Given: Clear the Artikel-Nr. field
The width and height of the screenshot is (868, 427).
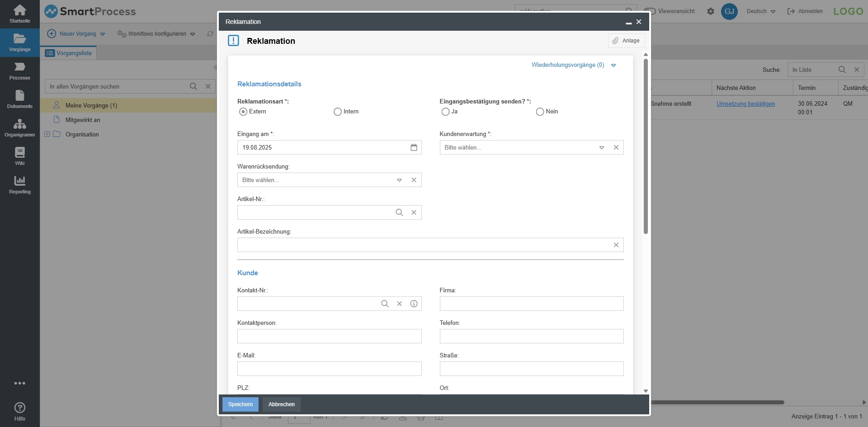Looking at the screenshot, I should [414, 212].
